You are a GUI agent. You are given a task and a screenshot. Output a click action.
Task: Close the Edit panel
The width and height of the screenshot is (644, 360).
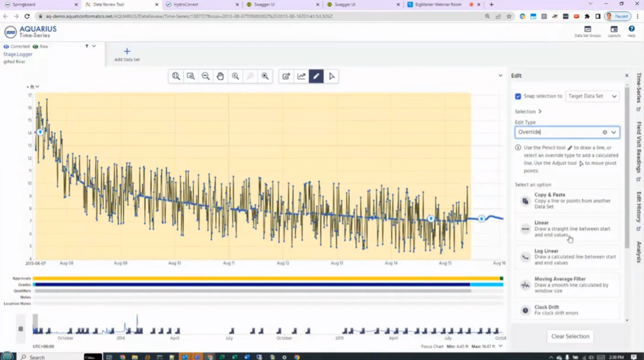[x=627, y=76]
